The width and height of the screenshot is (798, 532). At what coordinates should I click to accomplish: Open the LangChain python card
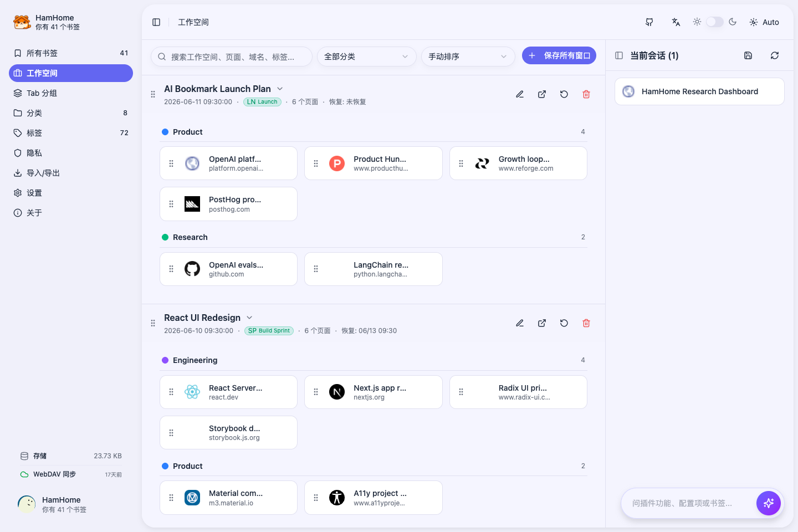(374, 269)
